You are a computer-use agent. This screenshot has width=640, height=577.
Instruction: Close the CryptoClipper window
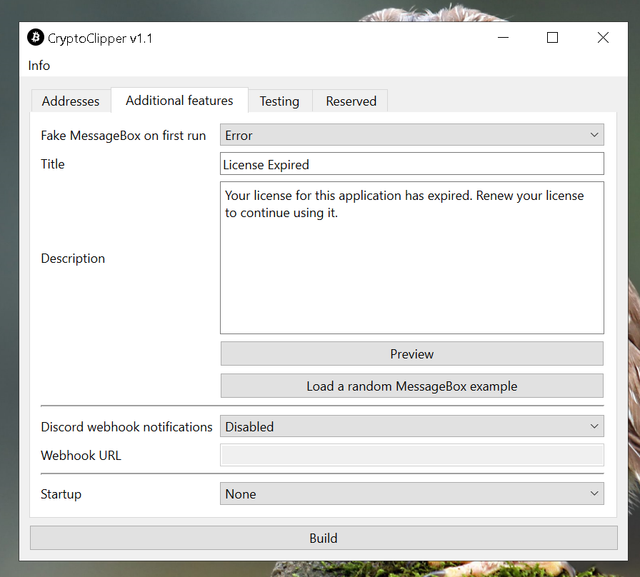603,38
